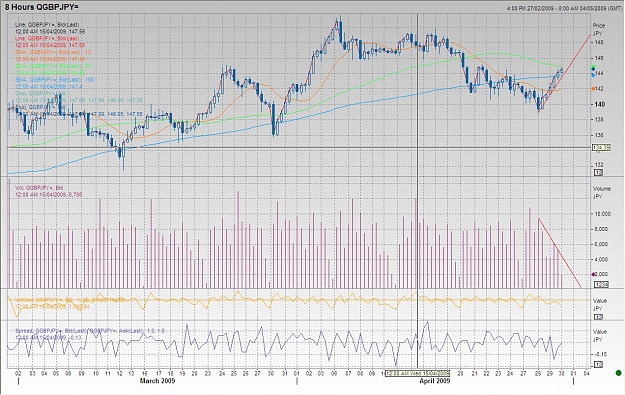The width and height of the screenshot is (625, 395).
Task: Select the orange SMA 13 marker near 142
Action: [x=593, y=88]
